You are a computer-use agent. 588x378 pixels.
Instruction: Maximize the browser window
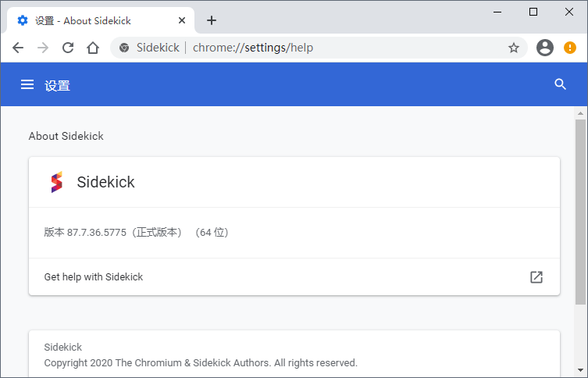[x=533, y=12]
